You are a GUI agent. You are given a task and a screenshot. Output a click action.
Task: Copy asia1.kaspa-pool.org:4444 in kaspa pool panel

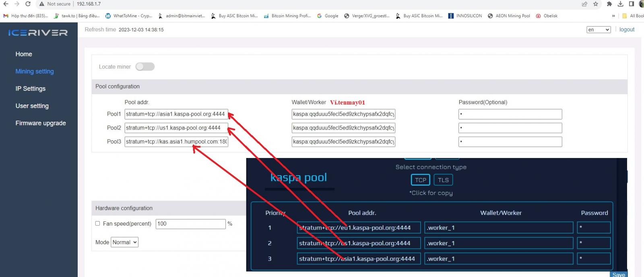point(359,259)
